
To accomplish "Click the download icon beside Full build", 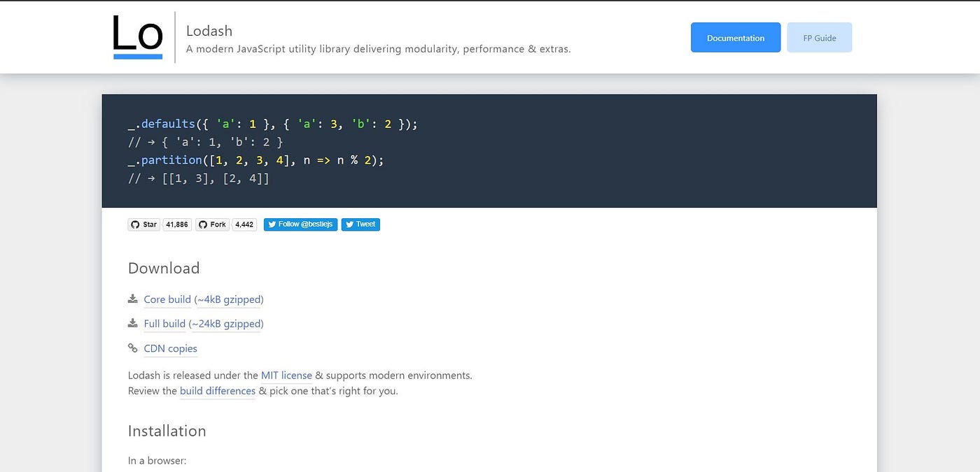I will (132, 323).
